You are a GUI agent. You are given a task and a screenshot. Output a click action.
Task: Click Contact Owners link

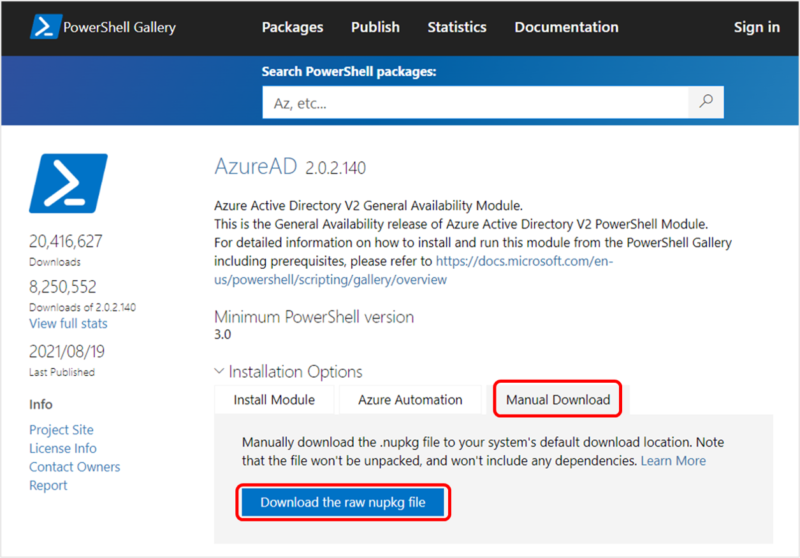pos(74,467)
